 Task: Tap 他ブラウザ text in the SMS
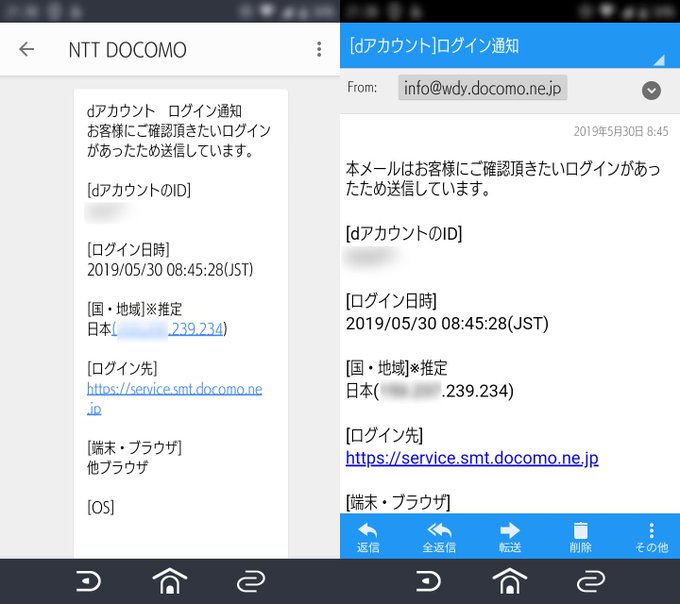(118, 467)
